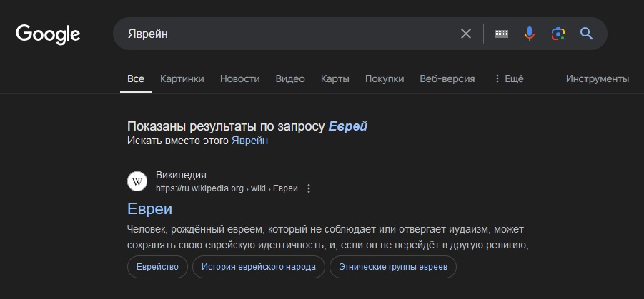Open the Евреи Wikipedia result title
The image size is (644, 299).
tap(149, 209)
